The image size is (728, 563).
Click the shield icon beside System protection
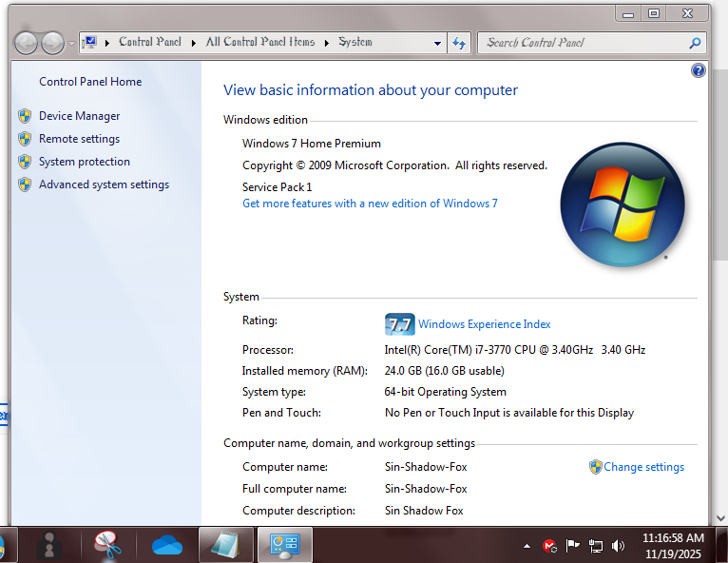point(25,162)
